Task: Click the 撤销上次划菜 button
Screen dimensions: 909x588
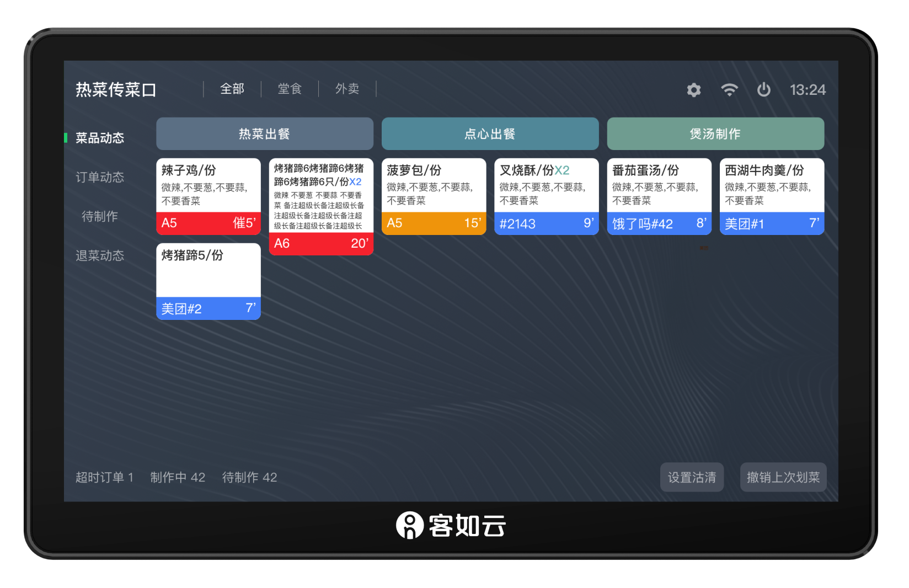Action: point(783,477)
